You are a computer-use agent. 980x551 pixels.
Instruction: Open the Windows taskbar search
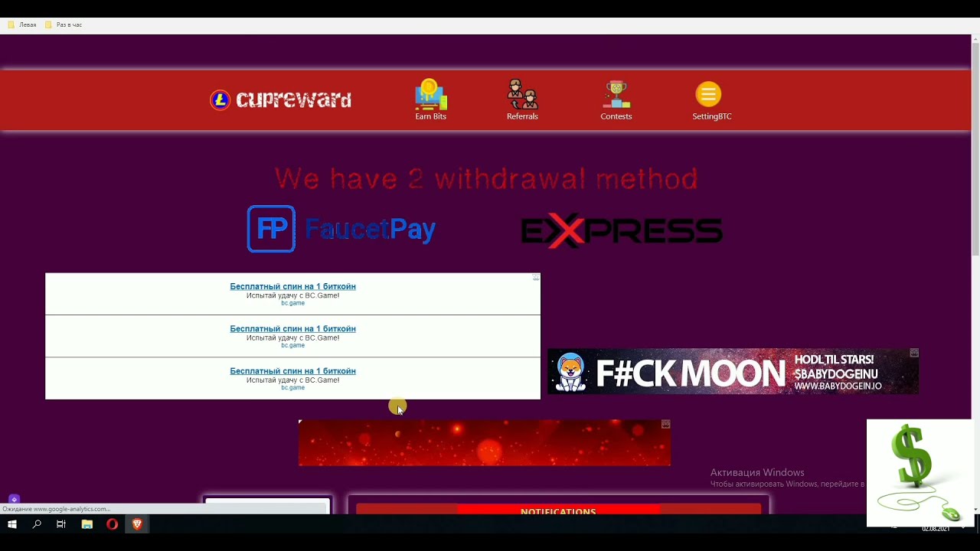tap(37, 524)
